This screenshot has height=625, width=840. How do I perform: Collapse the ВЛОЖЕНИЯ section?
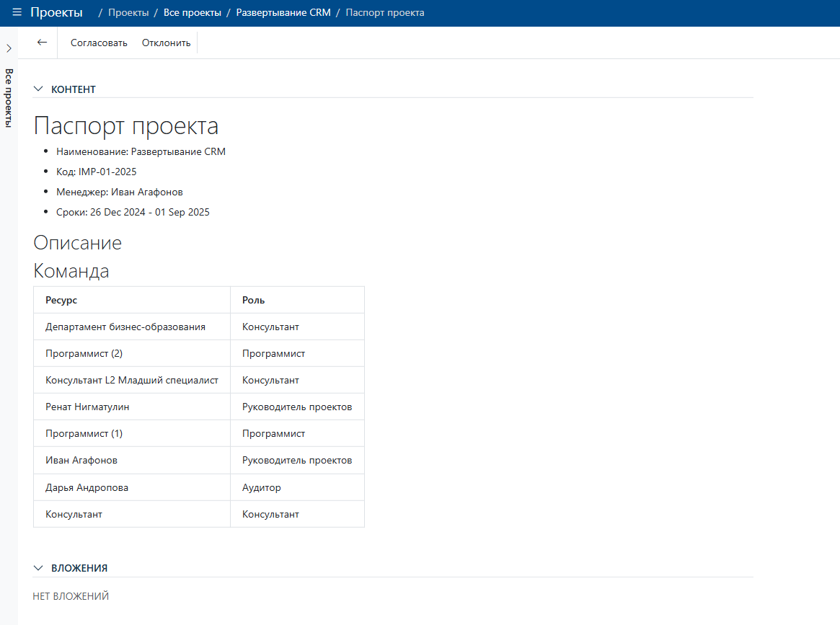38,568
